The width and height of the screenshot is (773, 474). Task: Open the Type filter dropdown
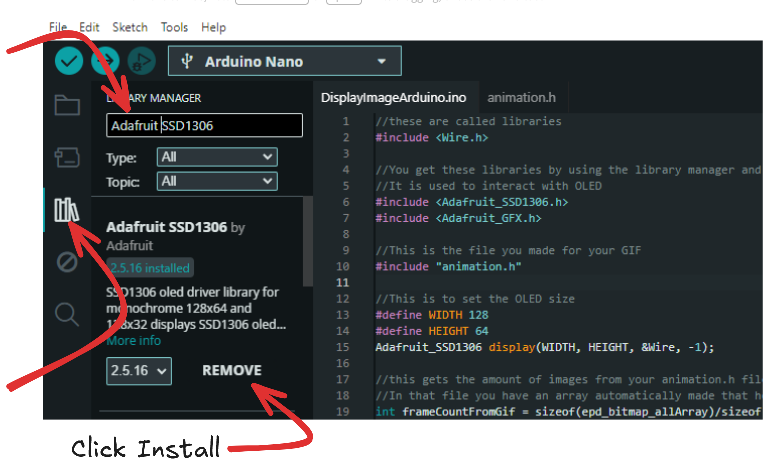coord(216,157)
